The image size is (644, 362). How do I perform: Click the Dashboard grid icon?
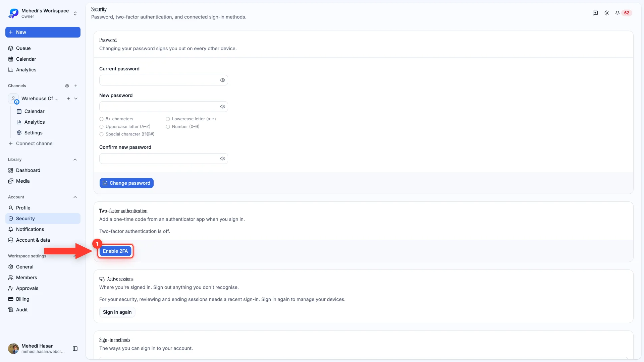tap(11, 170)
